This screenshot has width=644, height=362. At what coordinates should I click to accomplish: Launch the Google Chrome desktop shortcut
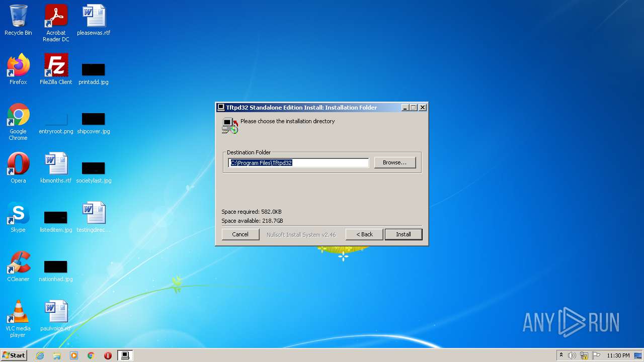coord(18,122)
